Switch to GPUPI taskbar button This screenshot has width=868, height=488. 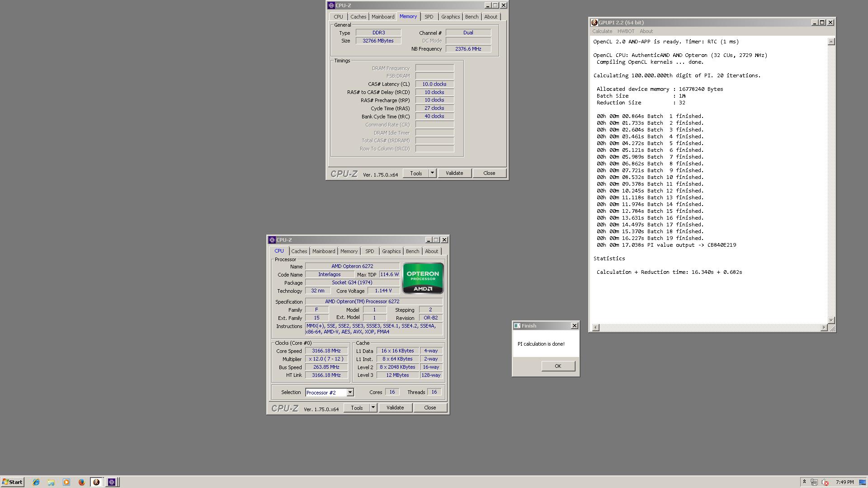(96, 482)
